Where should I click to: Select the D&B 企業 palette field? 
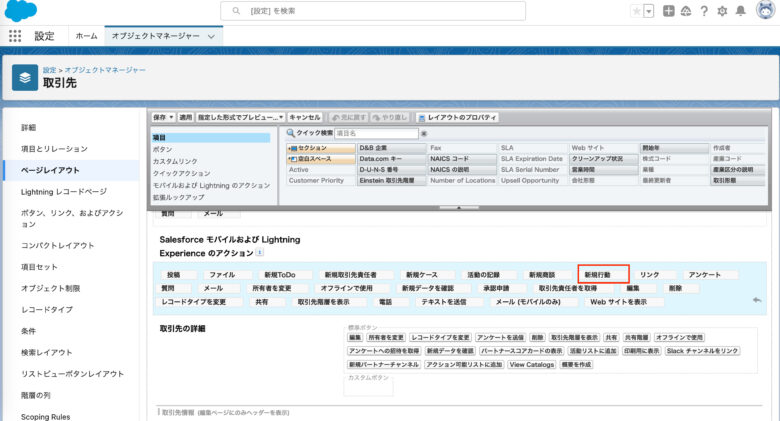[391, 148]
